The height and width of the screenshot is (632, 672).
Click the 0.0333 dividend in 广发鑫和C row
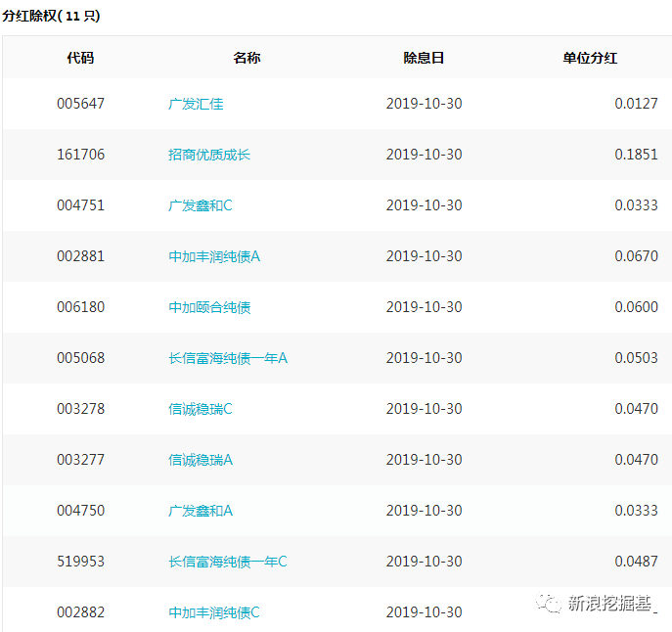pos(637,204)
